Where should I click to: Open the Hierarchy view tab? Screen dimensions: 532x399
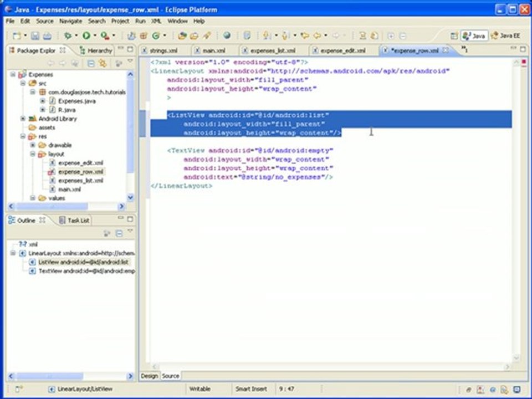pos(96,50)
